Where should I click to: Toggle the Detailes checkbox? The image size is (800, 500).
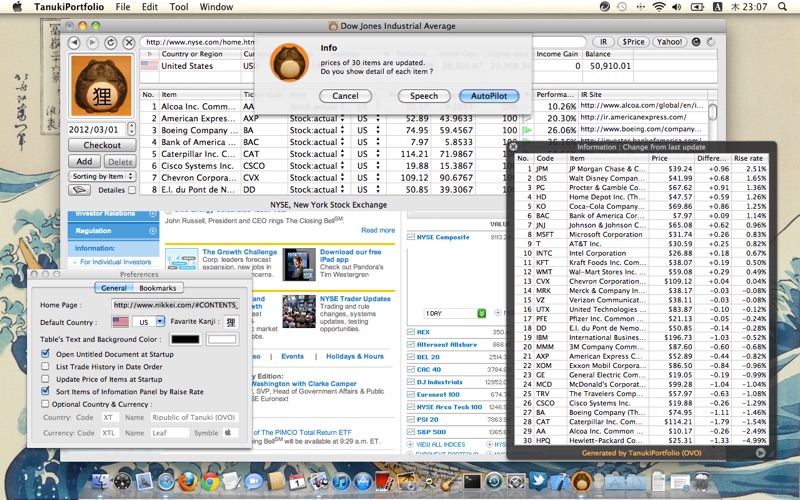pyautogui.click(x=132, y=190)
